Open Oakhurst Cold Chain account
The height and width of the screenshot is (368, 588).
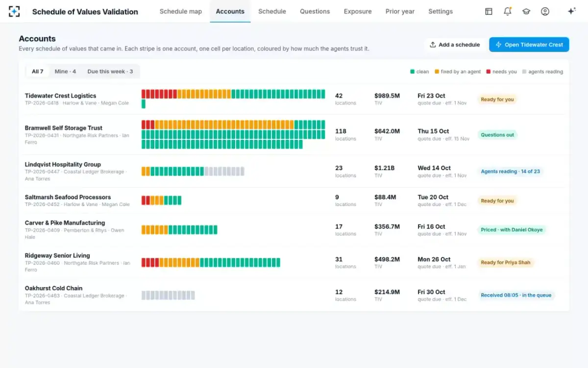(x=54, y=289)
